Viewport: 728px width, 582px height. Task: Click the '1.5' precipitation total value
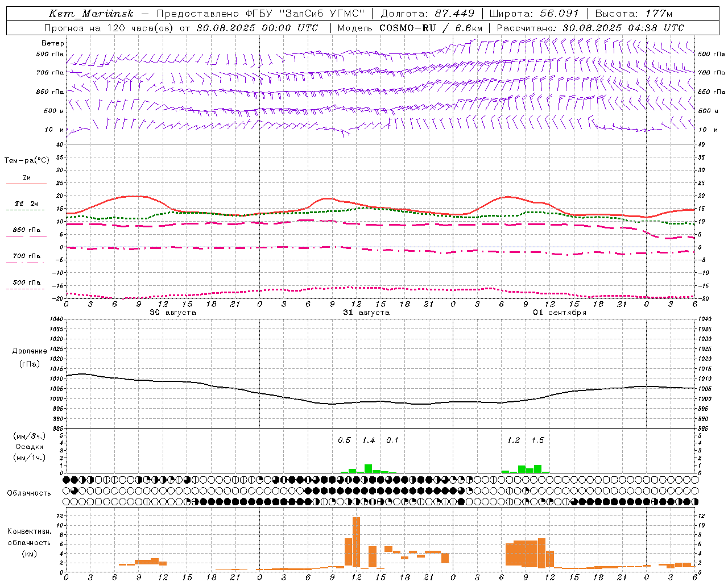pyautogui.click(x=537, y=440)
